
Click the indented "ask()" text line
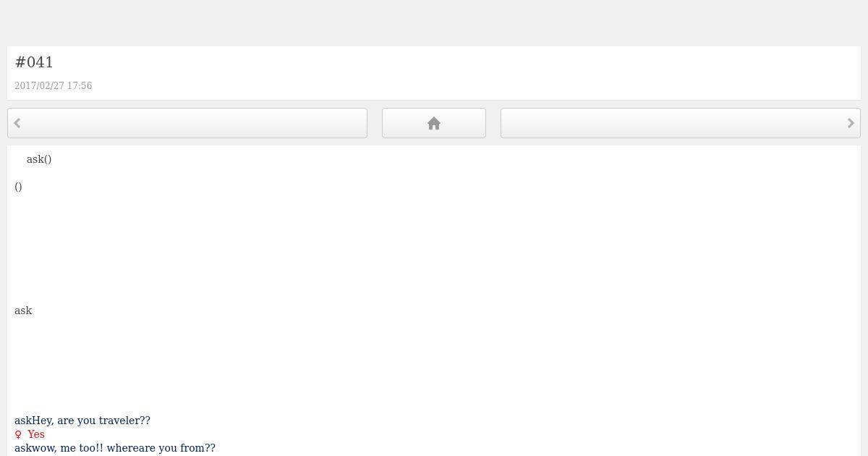(x=39, y=159)
